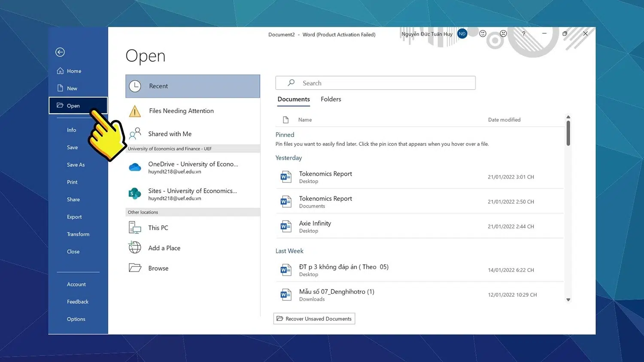
Task: Open the Feedback page
Action: (78, 302)
